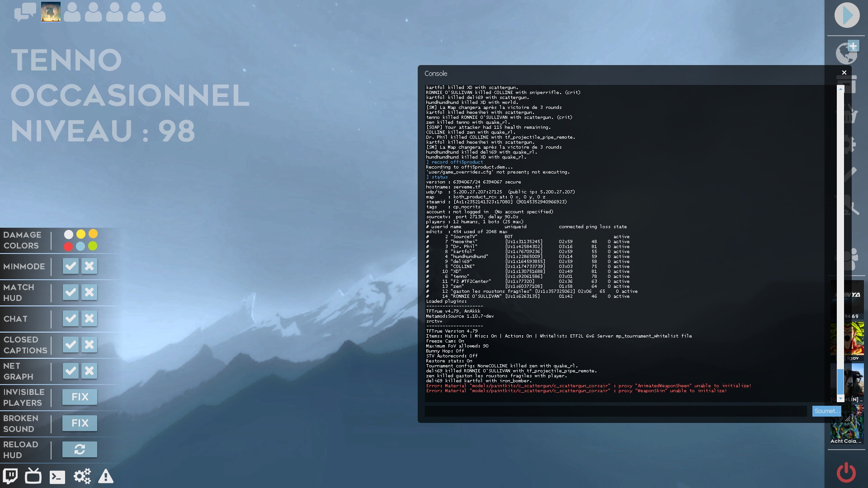Open the Twitch icon in bottom bar
The width and height of the screenshot is (868, 488).
10,476
